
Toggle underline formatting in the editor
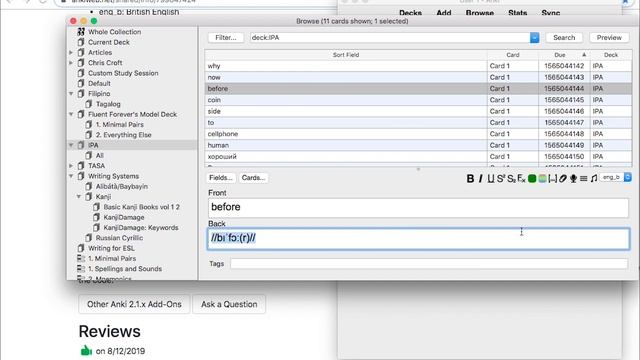491,178
